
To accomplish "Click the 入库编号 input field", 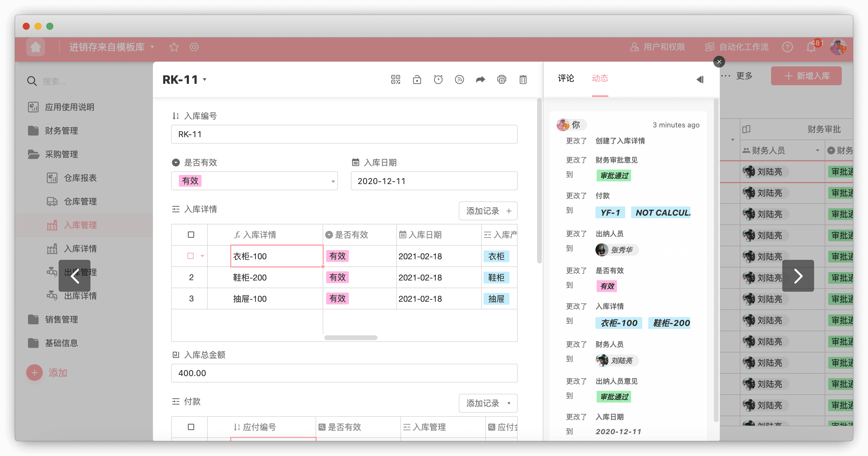I will coord(344,134).
